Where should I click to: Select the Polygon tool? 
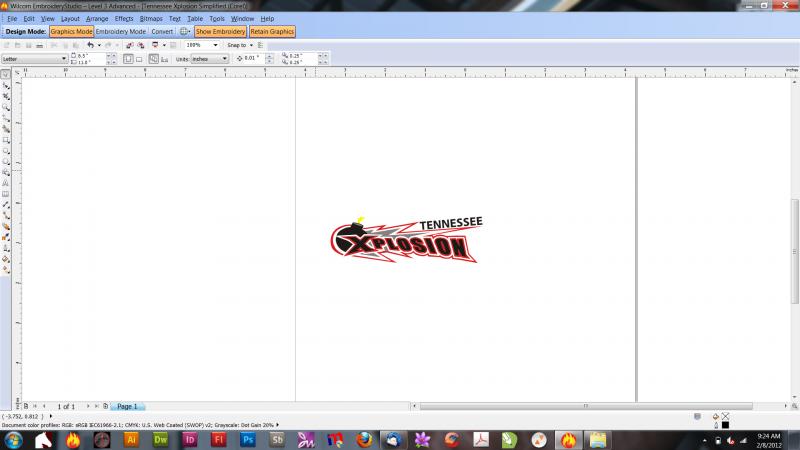[x=6, y=162]
